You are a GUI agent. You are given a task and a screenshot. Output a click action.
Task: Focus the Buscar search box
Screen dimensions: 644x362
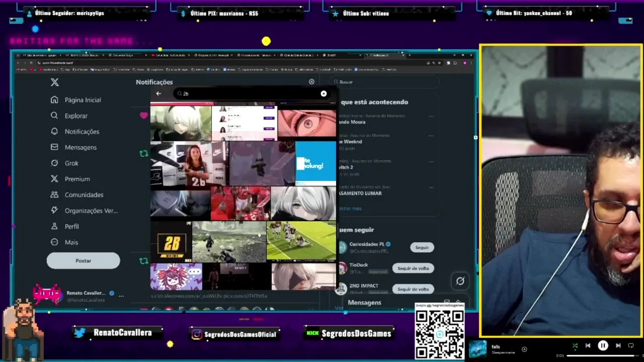385,81
